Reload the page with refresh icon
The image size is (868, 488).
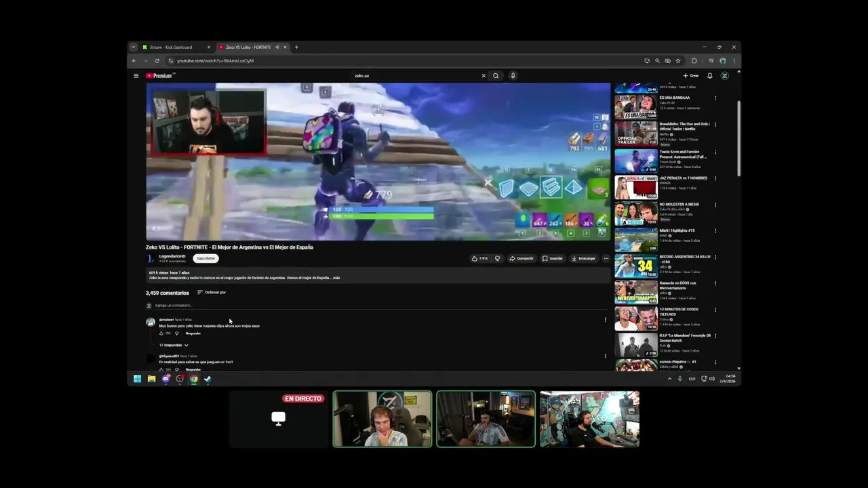[157, 61]
